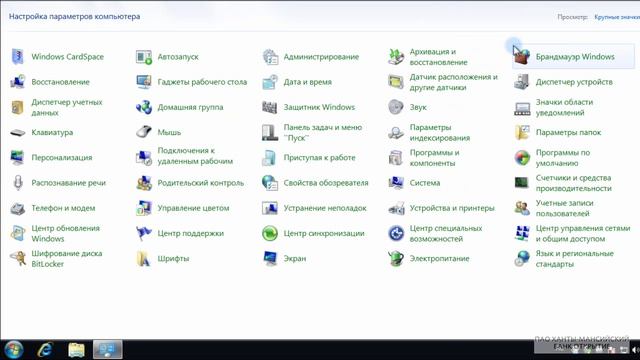This screenshot has width=640, height=360.
Task: Open the Крупные значки view dropdown
Action: (x=617, y=17)
